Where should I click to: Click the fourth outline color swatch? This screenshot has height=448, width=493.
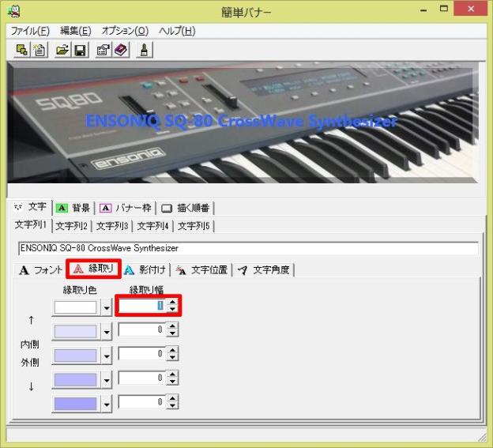click(x=76, y=380)
